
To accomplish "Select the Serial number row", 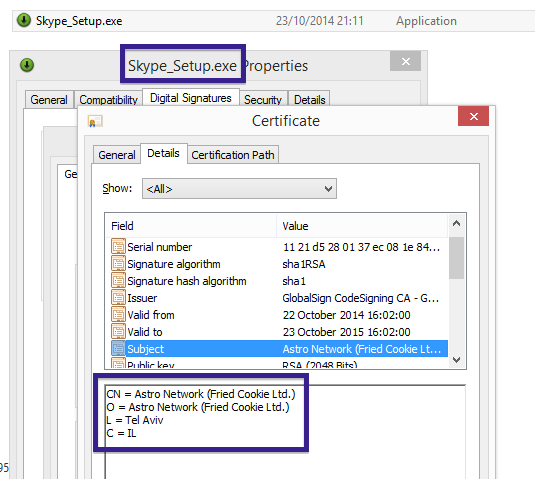I will [279, 247].
